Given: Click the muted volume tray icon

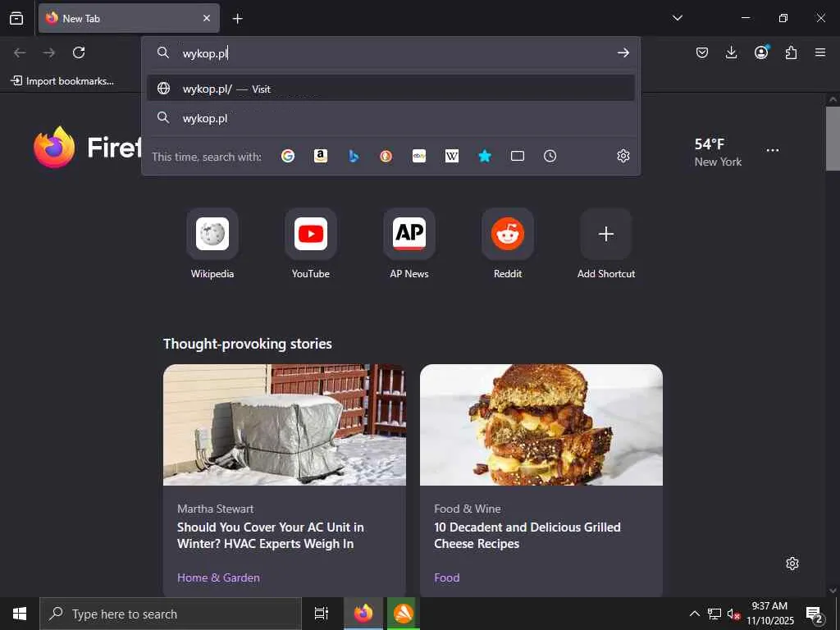Looking at the screenshot, I should [x=733, y=614].
